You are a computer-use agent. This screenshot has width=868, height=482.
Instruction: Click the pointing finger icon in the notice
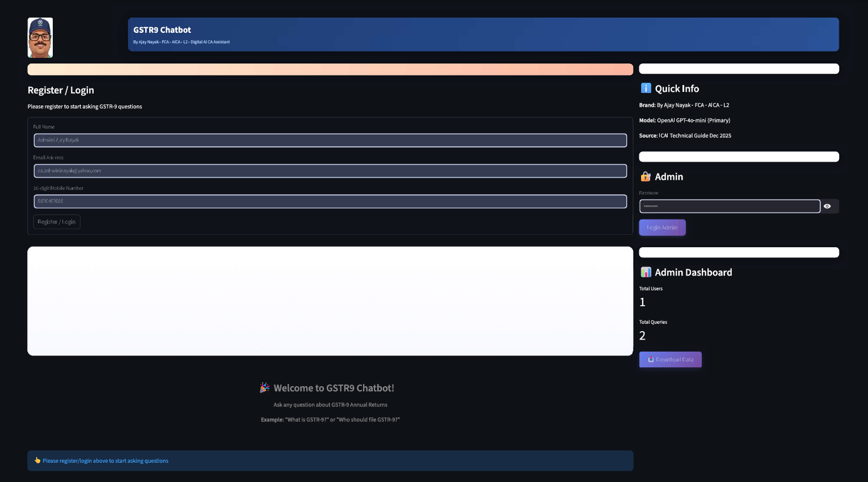pos(37,460)
